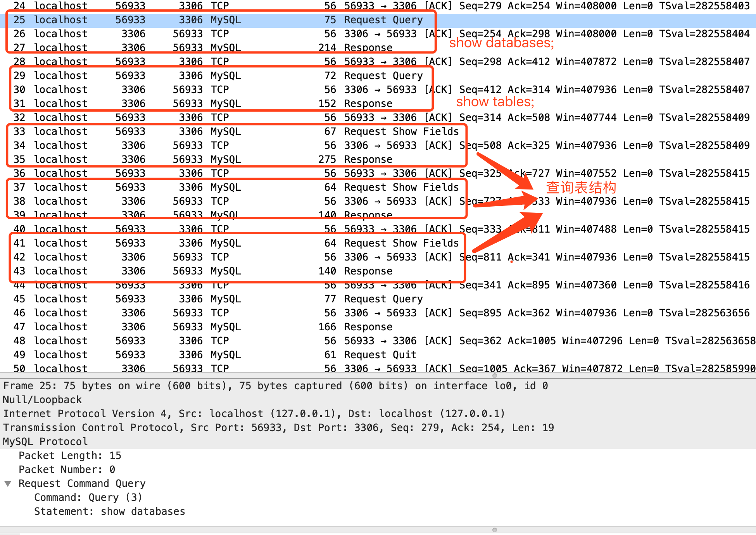Select packet 49 Request Quit row
This screenshot has height=535, width=756.
pos(378,355)
